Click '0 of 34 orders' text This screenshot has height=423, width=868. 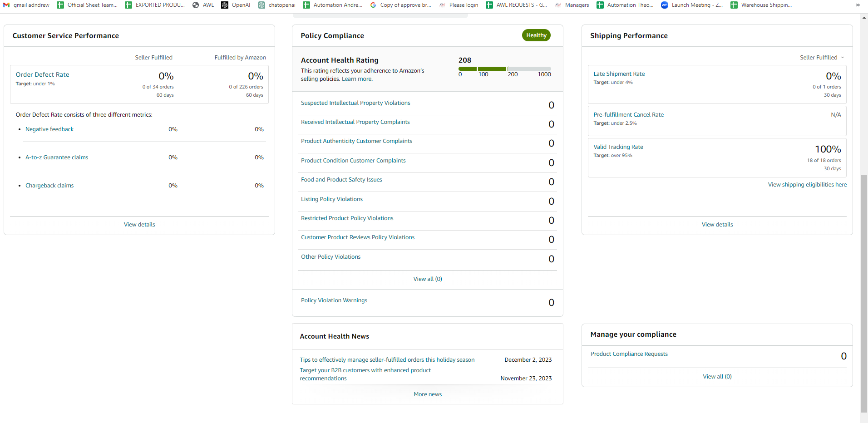click(x=158, y=87)
